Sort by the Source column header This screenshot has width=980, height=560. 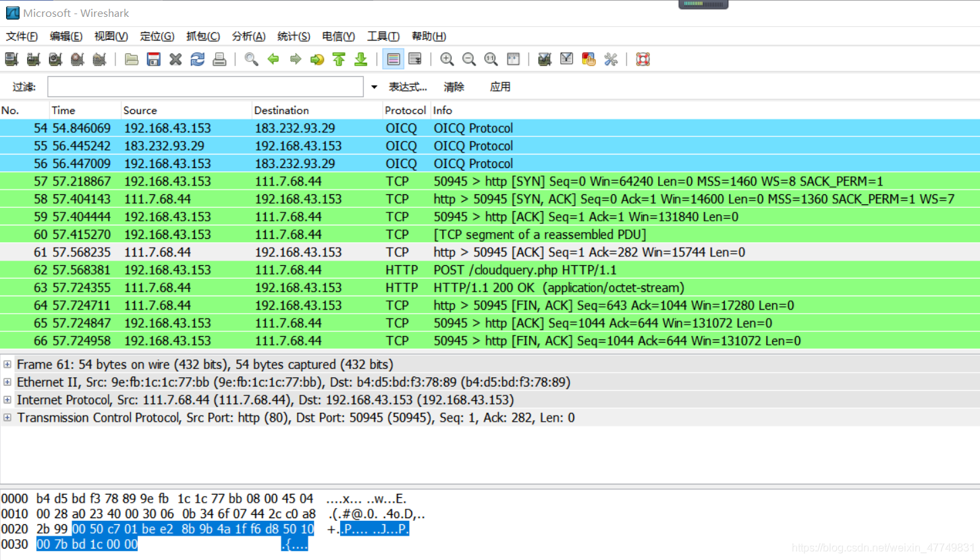(186, 110)
